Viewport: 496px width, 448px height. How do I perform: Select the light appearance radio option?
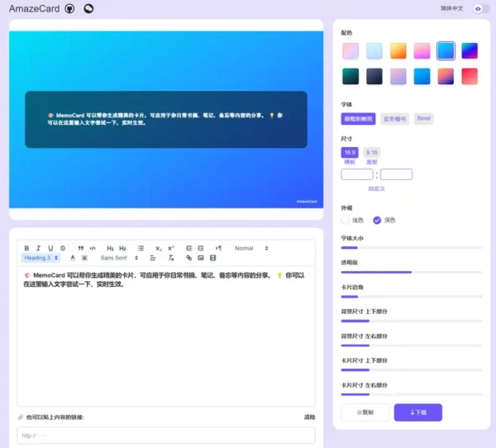(x=345, y=220)
